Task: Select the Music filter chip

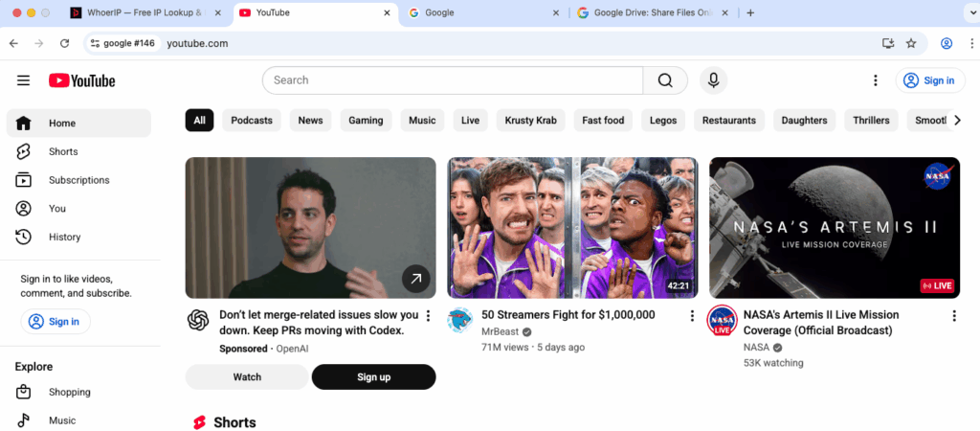Action: coord(422,121)
